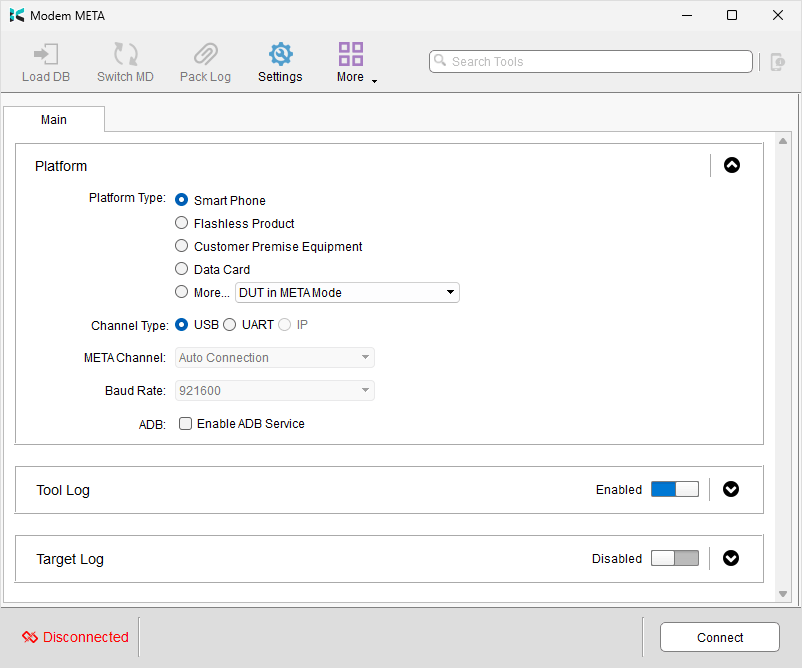Select Smart Phone platform type
The width and height of the screenshot is (802, 668).
[x=182, y=199]
